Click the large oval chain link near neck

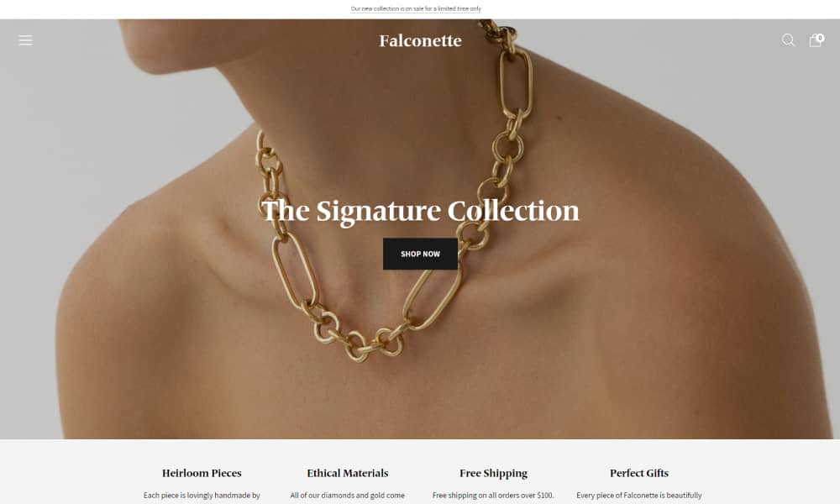516,81
